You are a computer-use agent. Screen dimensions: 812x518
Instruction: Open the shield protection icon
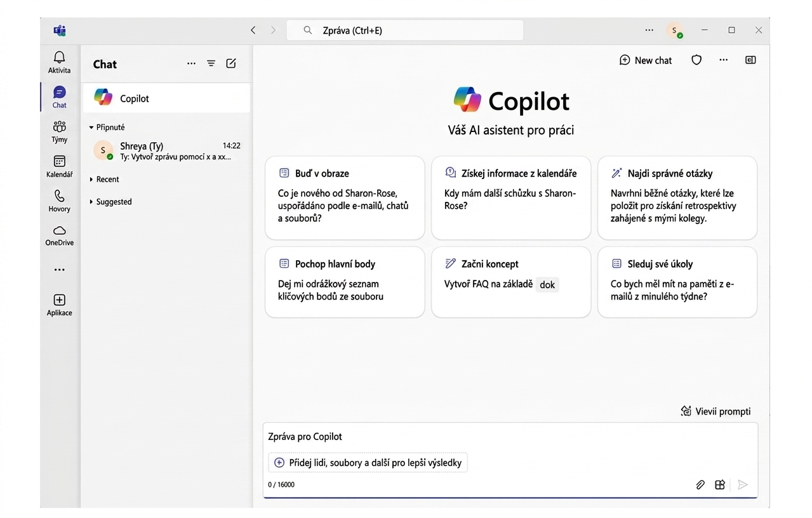696,60
